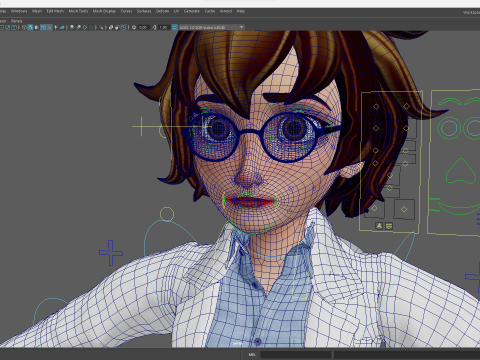The image size is (480, 360).
Task: Open the Windows menu
Action: [19, 11]
